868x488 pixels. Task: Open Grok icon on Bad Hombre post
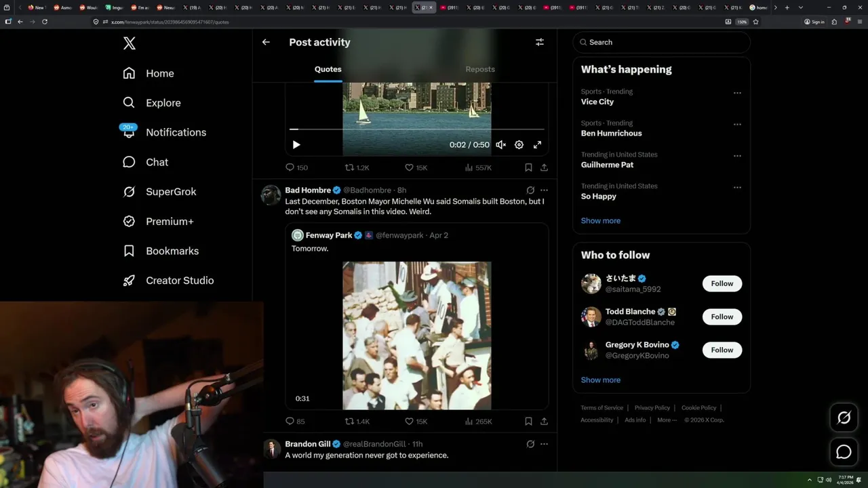(x=530, y=190)
